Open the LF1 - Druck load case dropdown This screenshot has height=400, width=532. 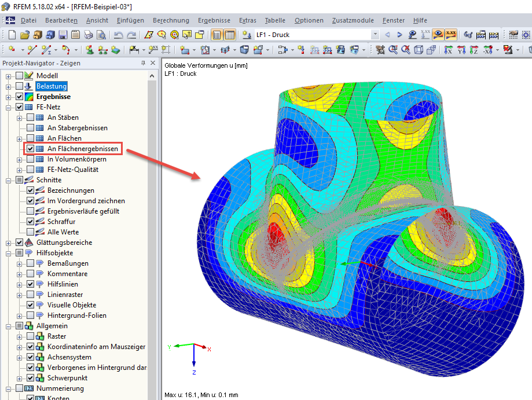(x=376, y=35)
